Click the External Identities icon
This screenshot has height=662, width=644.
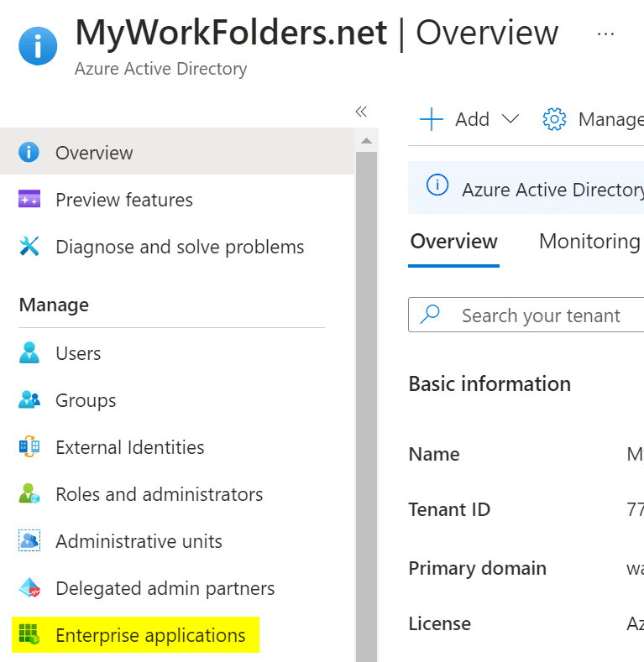[29, 447]
